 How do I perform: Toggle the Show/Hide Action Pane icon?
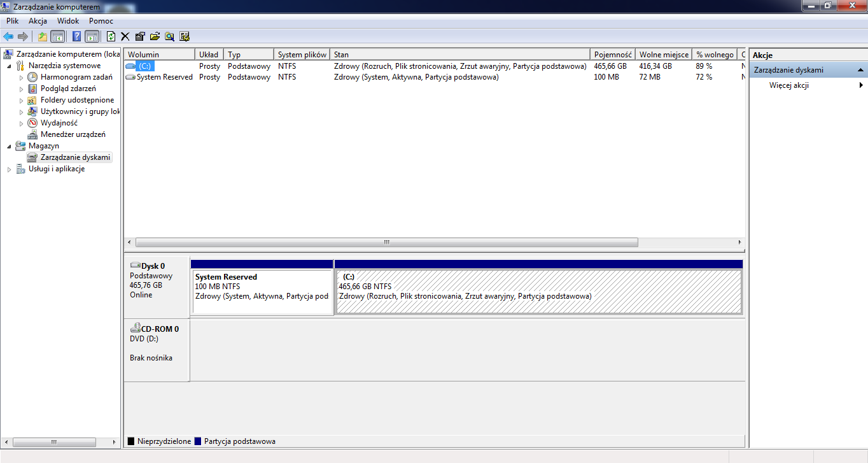point(92,36)
